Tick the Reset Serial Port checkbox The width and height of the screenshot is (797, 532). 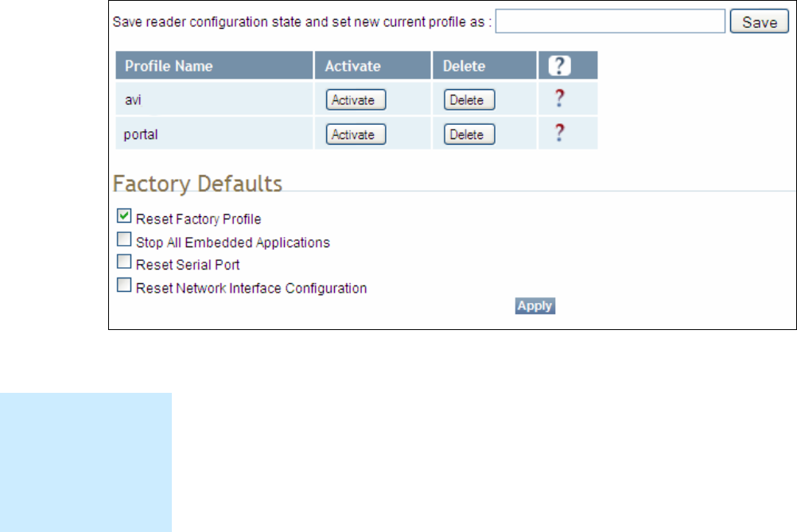click(x=124, y=262)
